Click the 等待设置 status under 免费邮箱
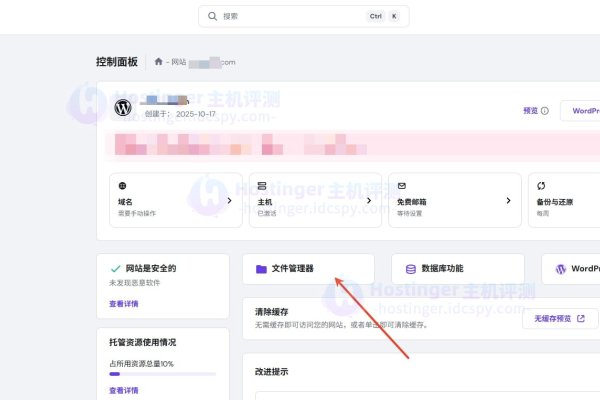This screenshot has height=400, width=600. click(x=409, y=213)
